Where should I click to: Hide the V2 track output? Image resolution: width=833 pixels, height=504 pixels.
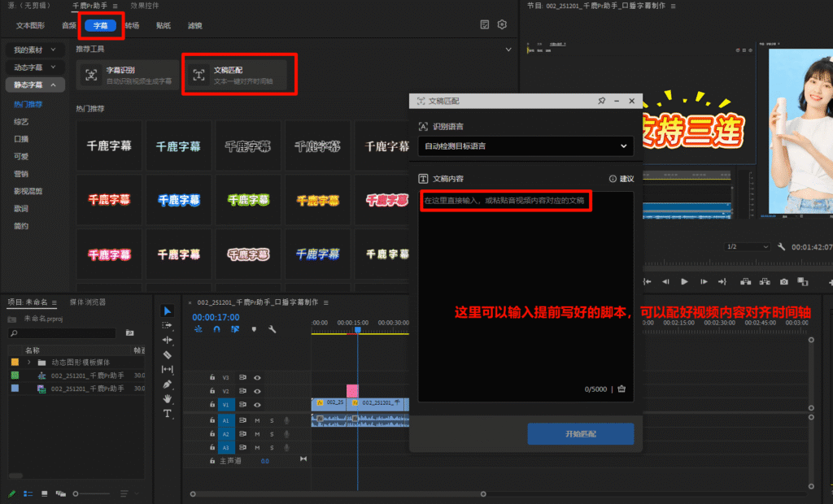[257, 391]
